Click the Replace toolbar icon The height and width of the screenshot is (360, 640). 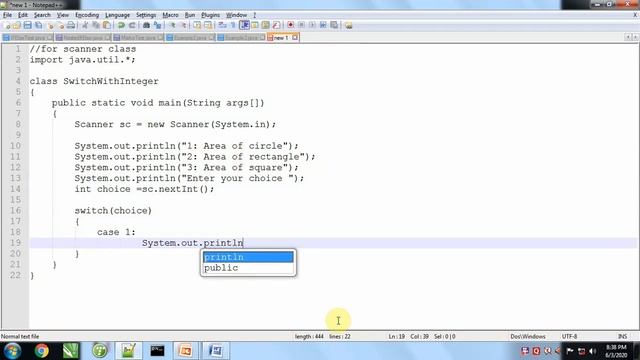coord(157,25)
